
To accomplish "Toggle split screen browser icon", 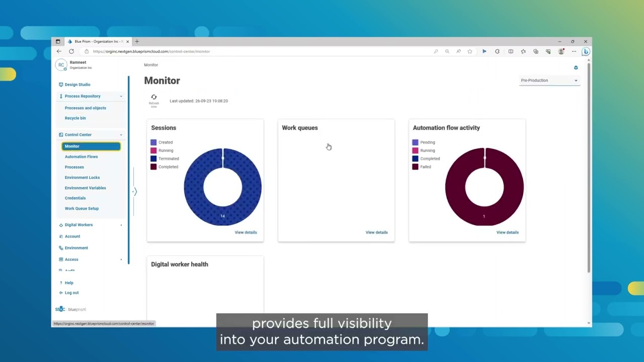I will 511,51.
